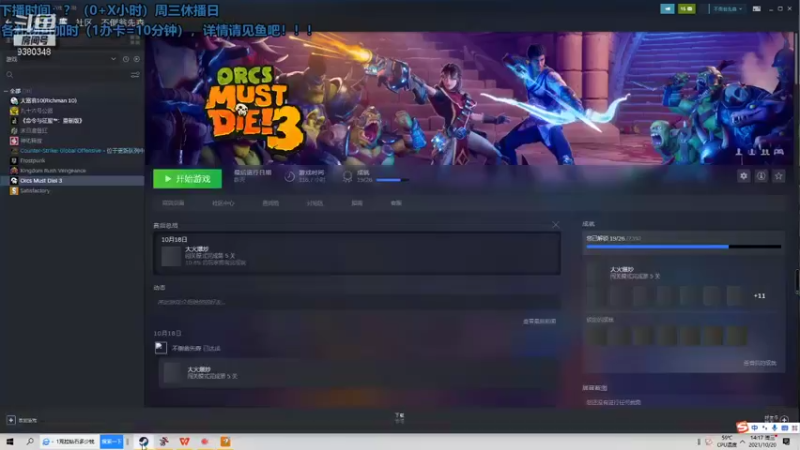The height and width of the screenshot is (450, 800).
Task: Open the 指南 guides tab
Action: click(357, 203)
